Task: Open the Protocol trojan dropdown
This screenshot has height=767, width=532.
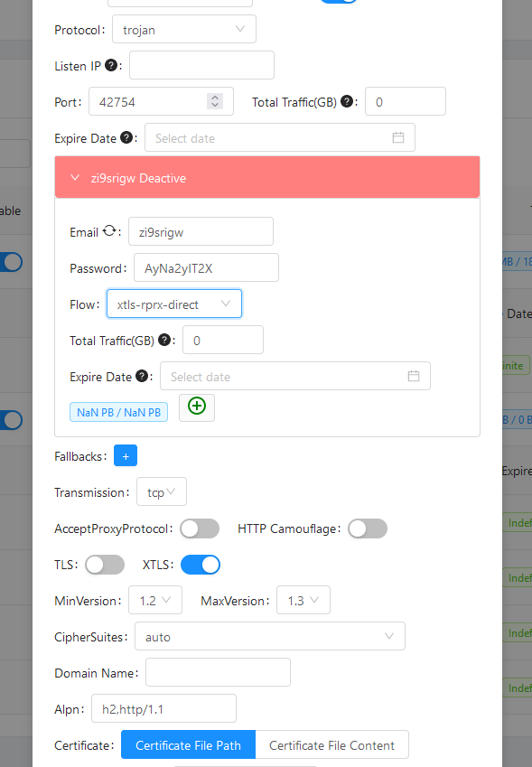Action: (x=184, y=29)
